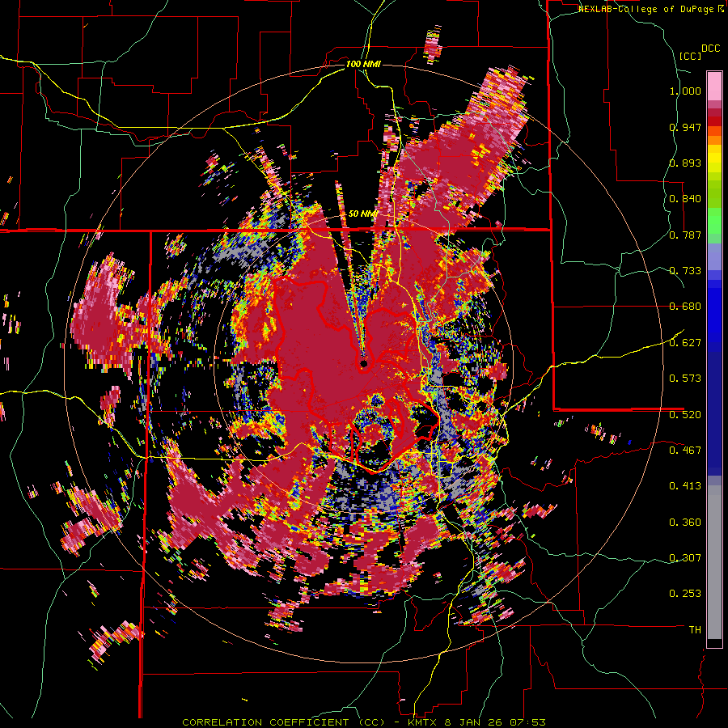728x728 pixels.
Task: Click the 0.467 legend value
Action: 685,450
